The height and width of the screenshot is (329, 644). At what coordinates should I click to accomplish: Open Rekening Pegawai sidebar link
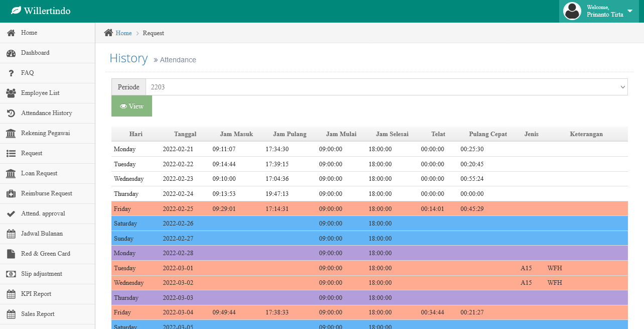pyautogui.click(x=47, y=133)
